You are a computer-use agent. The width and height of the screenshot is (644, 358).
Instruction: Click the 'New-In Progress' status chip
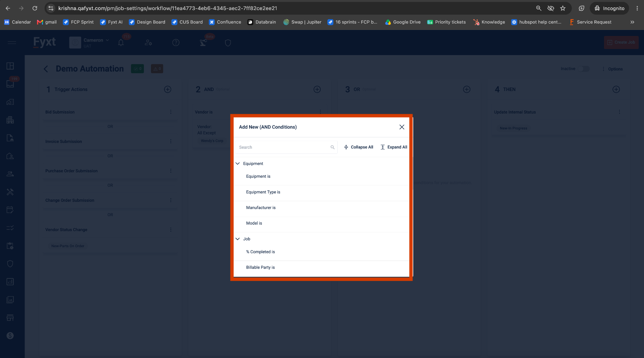[514, 128]
